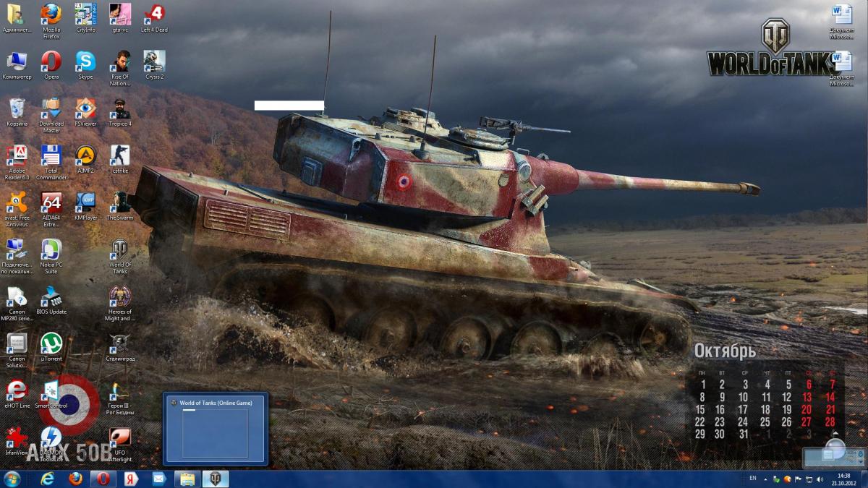Select the gta-vc game shortcut
The width and height of the screenshot is (868, 488).
120,18
